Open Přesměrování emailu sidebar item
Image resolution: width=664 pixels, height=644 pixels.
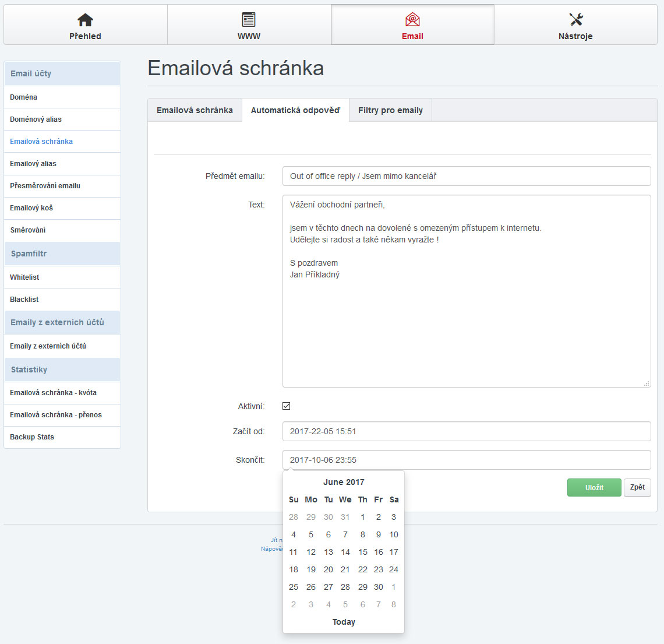(45, 186)
